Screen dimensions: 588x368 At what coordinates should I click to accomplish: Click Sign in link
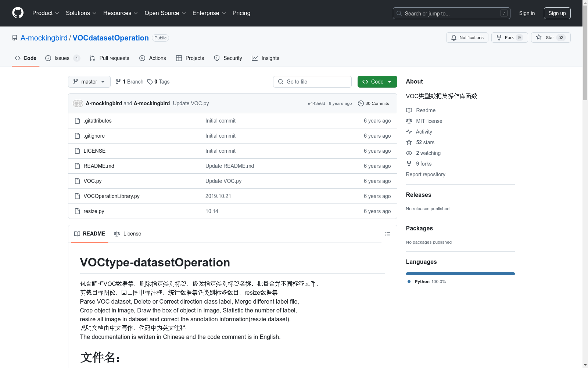pyautogui.click(x=527, y=13)
